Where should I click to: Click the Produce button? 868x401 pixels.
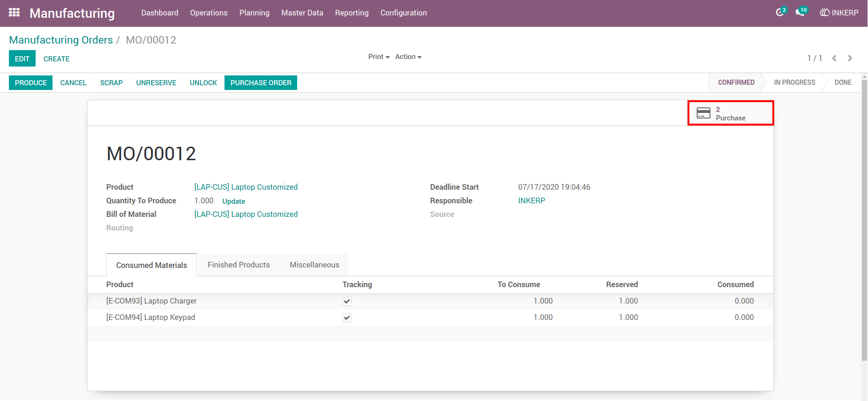31,83
